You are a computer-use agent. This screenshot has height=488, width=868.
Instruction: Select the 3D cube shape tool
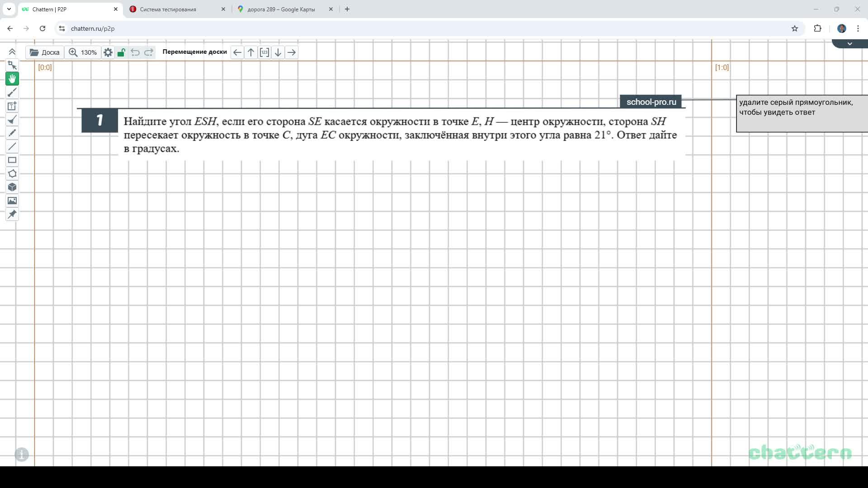click(12, 187)
